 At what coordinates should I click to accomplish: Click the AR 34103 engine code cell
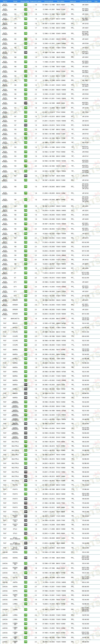85,260
